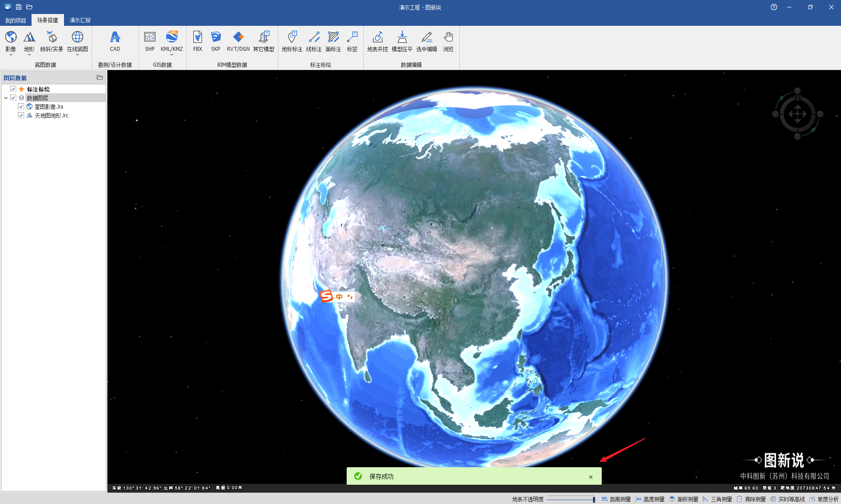Open the 影像 imagery dropdown
This screenshot has width=841, height=504.
pos(11,55)
